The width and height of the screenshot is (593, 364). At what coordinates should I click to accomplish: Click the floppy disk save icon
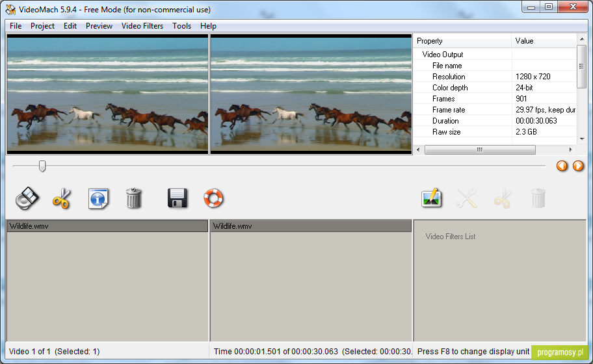177,198
